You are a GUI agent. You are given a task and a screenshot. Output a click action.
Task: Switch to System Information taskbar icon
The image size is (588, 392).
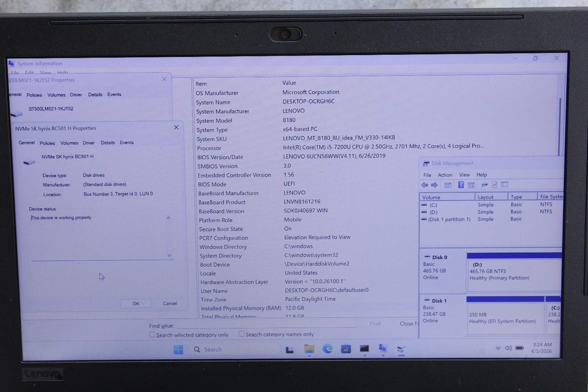(383, 348)
